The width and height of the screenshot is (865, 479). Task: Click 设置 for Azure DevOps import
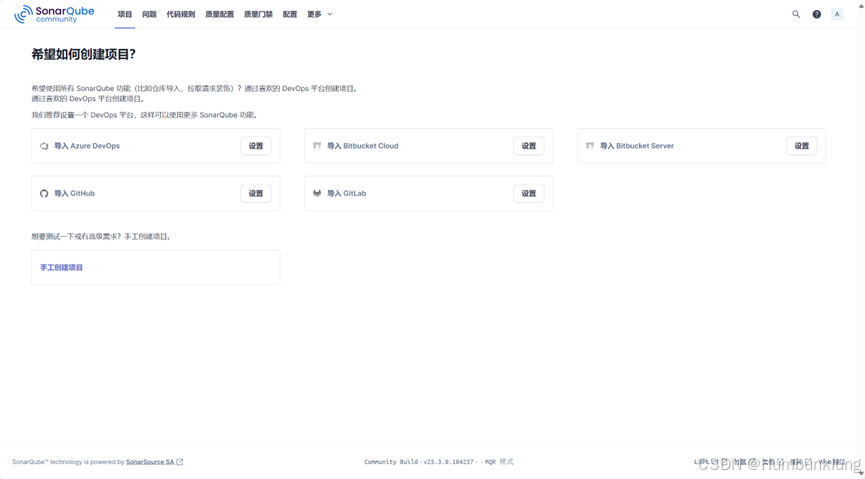256,146
